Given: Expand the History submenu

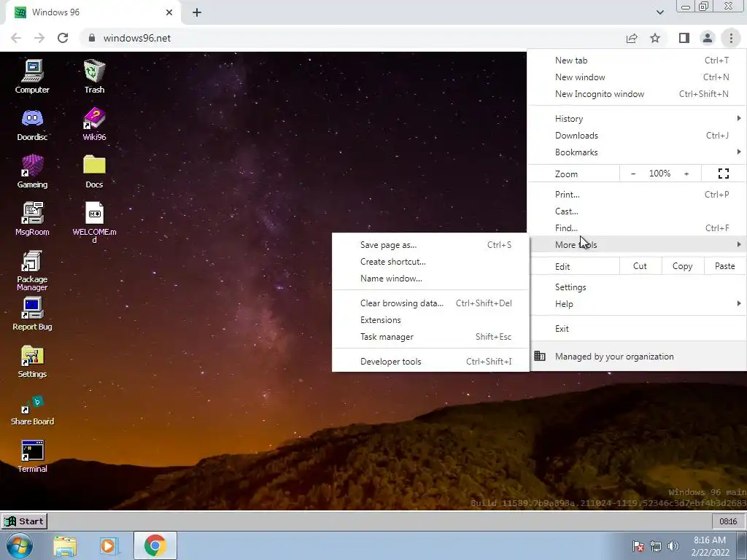Looking at the screenshot, I should click(x=636, y=119).
